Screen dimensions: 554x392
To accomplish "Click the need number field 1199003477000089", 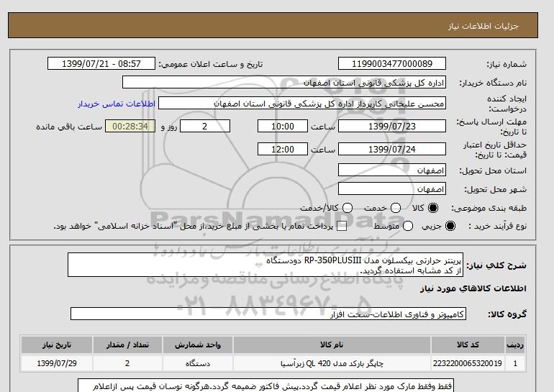I will coord(392,63).
